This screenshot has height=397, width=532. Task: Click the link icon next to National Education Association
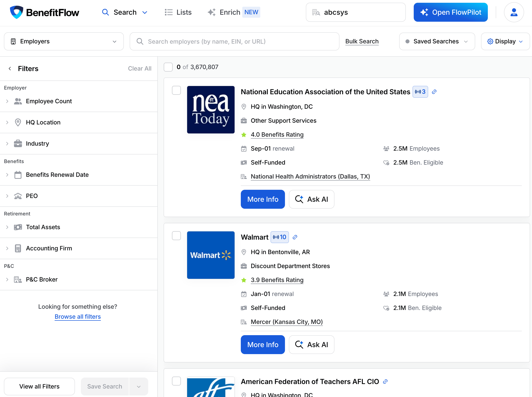point(434,92)
